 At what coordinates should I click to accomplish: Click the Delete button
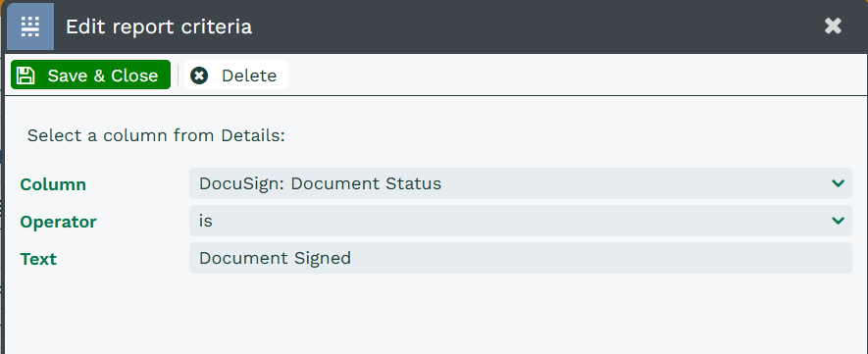(x=236, y=75)
